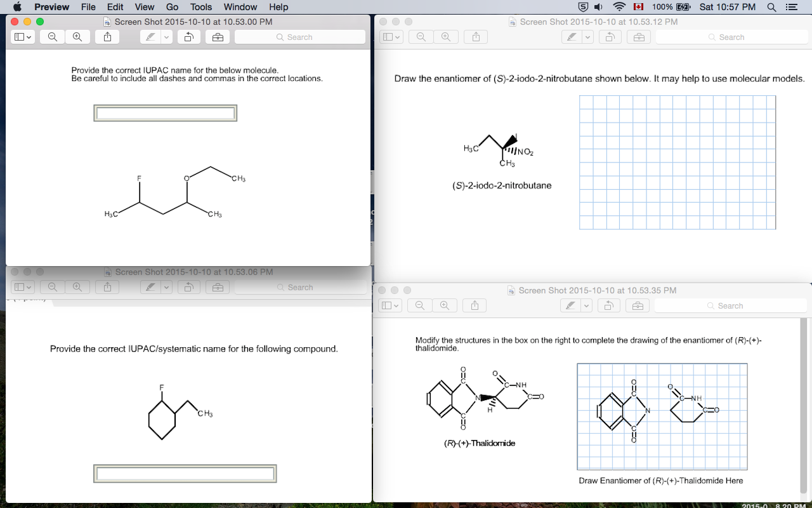Open the Markup toolbar in 10.53.00 window
The height and width of the screenshot is (508, 812).
[218, 37]
